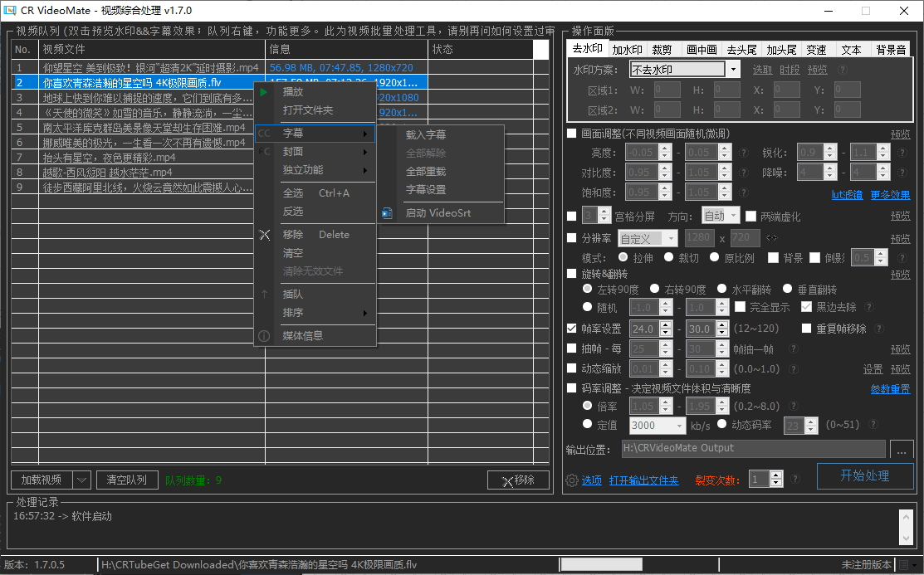The height and width of the screenshot is (575, 924).
Task: Click the scissors icon next to 移除 Delete
Action: tap(265, 235)
